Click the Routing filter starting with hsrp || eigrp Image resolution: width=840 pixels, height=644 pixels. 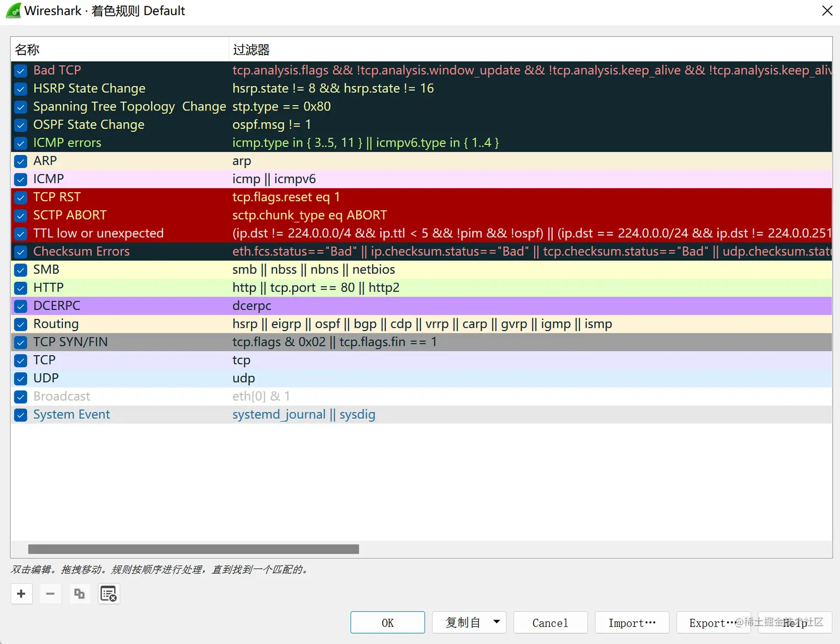coord(422,324)
